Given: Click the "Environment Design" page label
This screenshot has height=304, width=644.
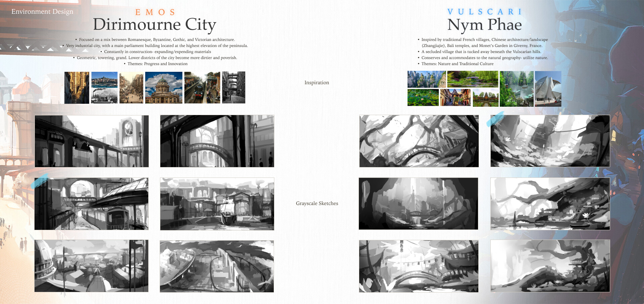Looking at the screenshot, I should 42,11.
